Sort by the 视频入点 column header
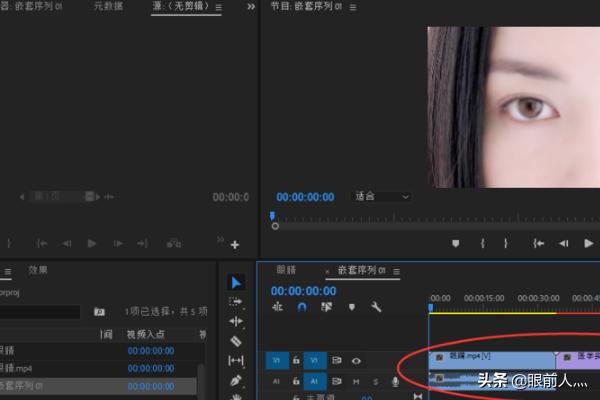The height and width of the screenshot is (400, 600). pos(145,334)
